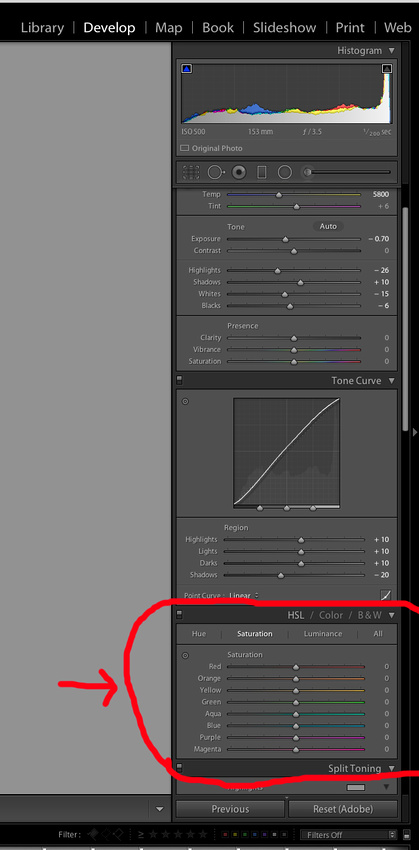Collapse the Histogram panel
The image size is (419, 850).
coord(392,51)
